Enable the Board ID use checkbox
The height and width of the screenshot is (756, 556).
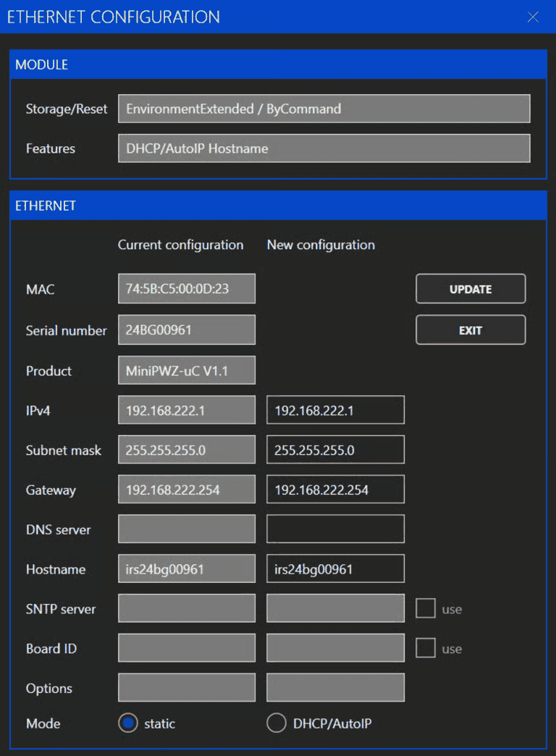[x=425, y=648]
